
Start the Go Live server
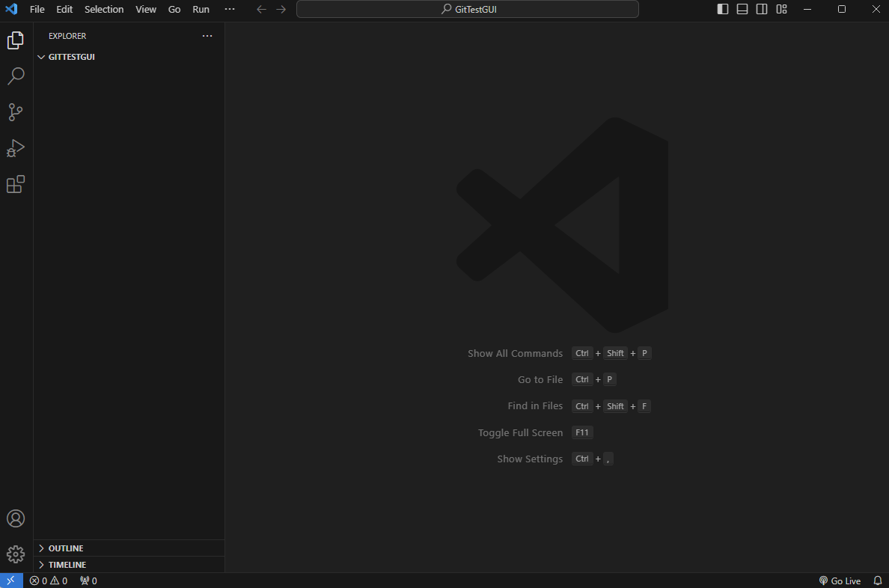click(840, 581)
